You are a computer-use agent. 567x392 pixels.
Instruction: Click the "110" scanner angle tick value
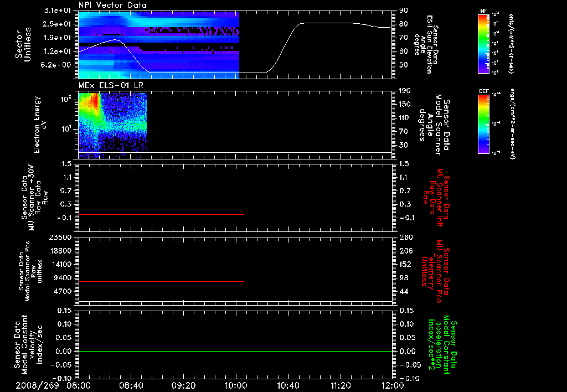coord(405,118)
